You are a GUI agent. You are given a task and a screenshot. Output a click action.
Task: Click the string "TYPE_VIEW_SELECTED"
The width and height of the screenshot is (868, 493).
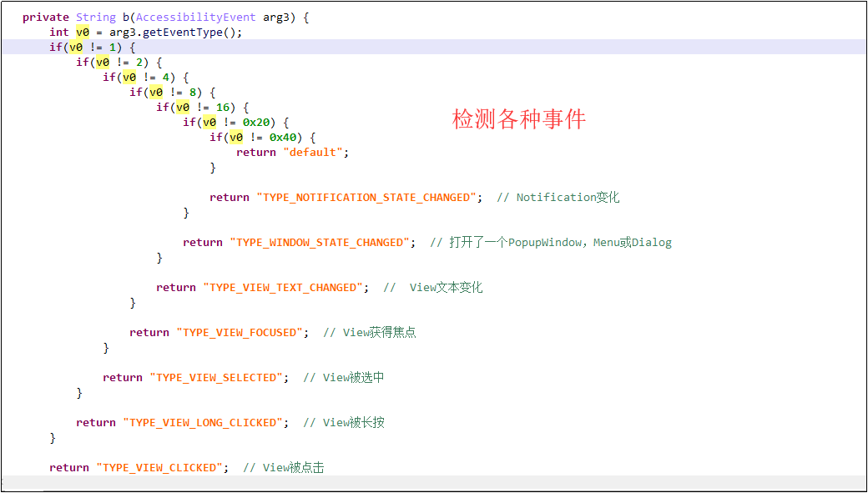216,378
